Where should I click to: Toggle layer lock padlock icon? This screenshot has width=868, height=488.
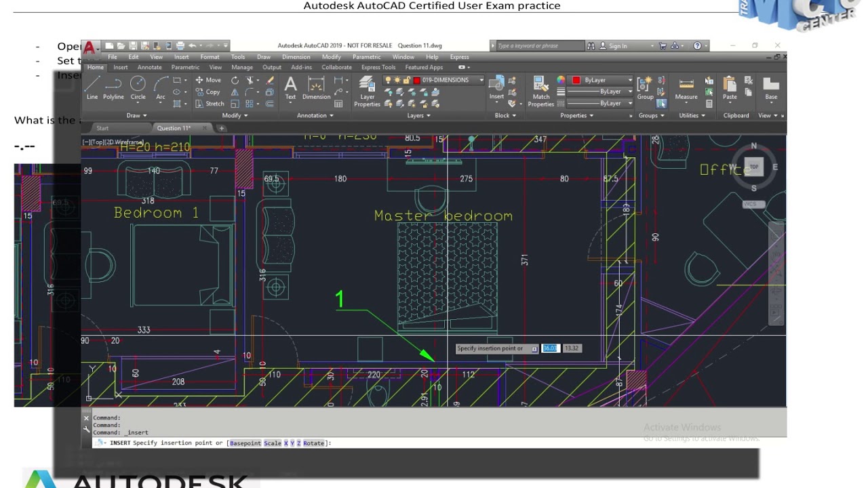click(x=406, y=80)
